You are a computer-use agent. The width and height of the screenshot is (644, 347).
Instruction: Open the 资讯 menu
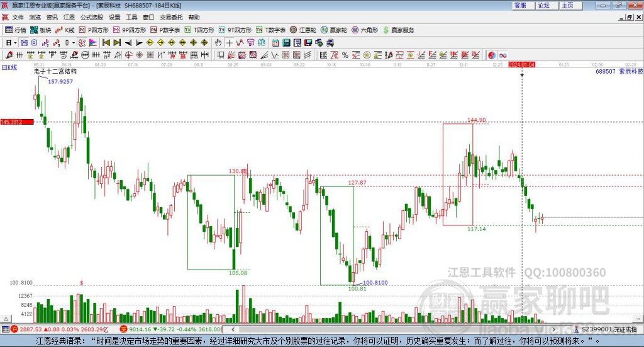click(52, 17)
